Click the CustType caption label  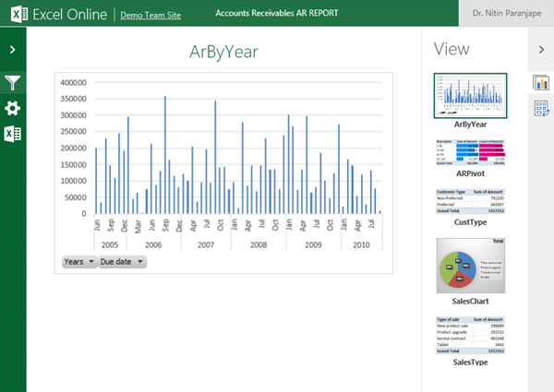pyautogui.click(x=470, y=222)
